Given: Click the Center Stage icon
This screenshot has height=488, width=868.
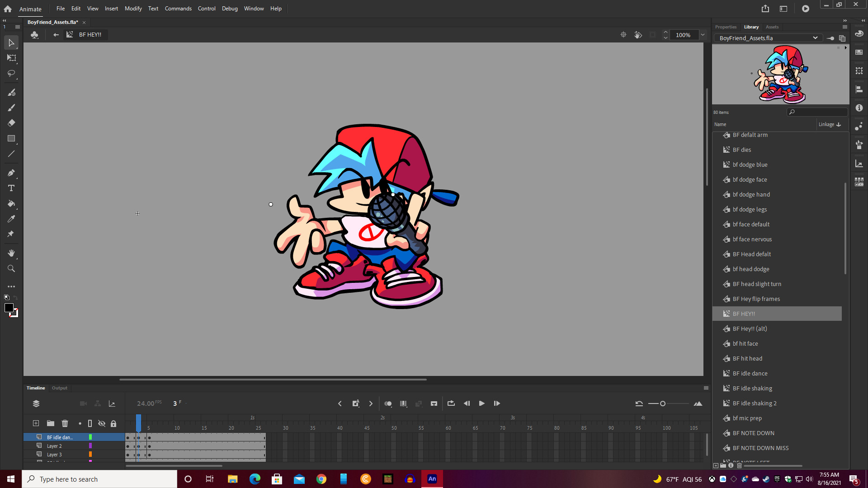Looking at the screenshot, I should [623, 35].
